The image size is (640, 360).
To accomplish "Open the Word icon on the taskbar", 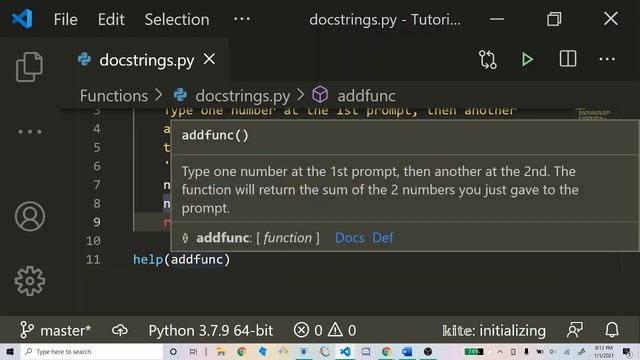I will click(x=407, y=351).
